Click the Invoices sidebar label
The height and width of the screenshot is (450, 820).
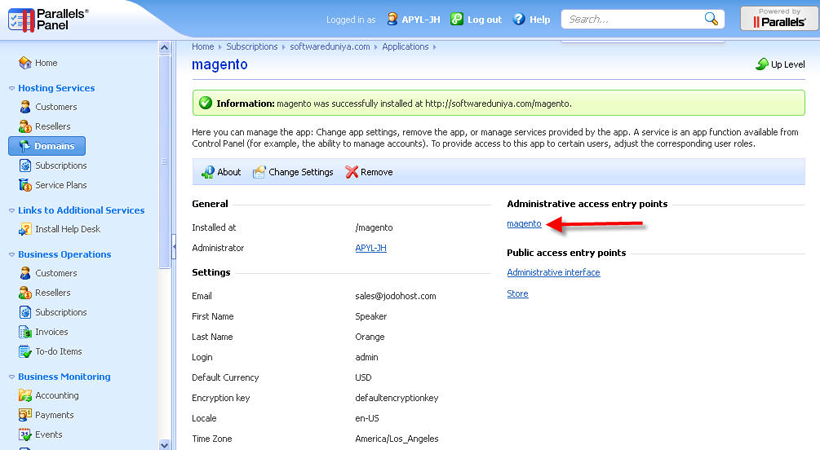(x=51, y=332)
